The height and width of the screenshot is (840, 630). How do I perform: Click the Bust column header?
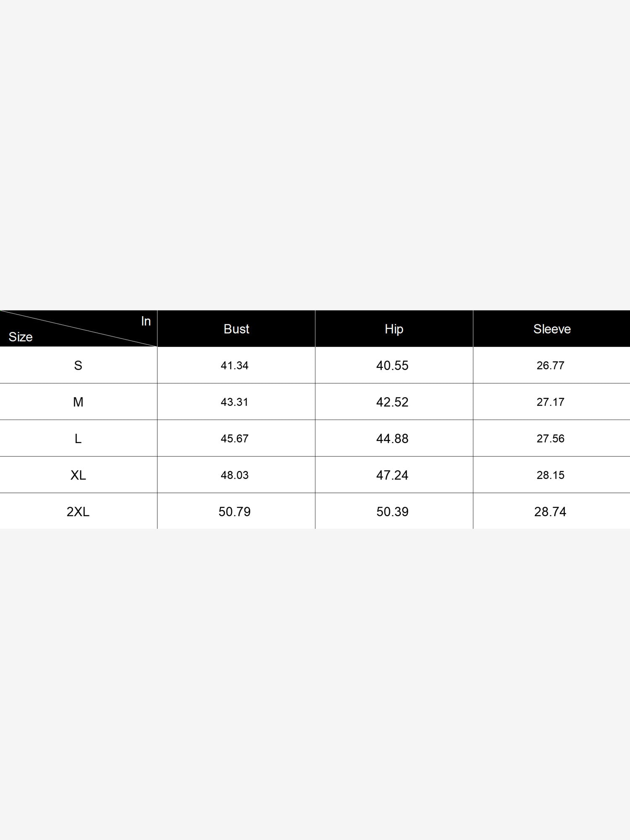(236, 329)
